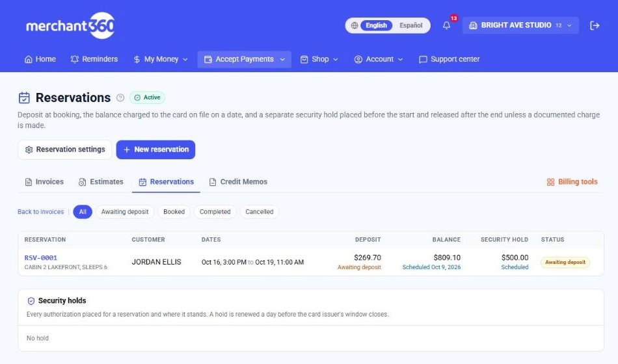Expand the Shop menu
This screenshot has height=364, width=618.
[319, 60]
